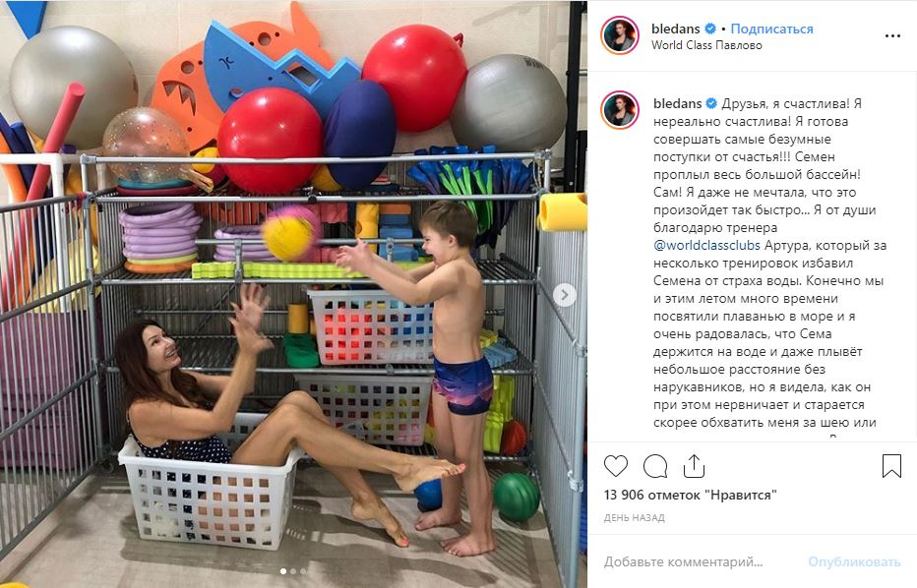Select the second carousel dot indicator
Screen dimensions: 917x588
(293, 571)
